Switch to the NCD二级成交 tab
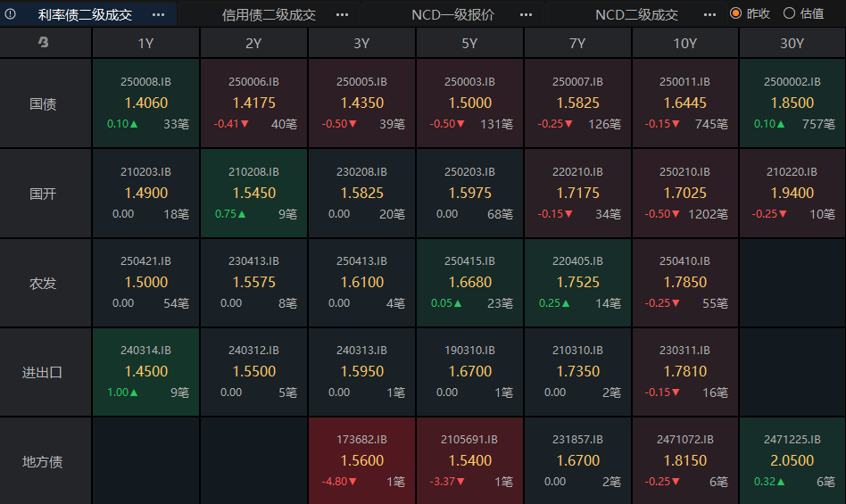846x504 pixels. click(x=636, y=14)
